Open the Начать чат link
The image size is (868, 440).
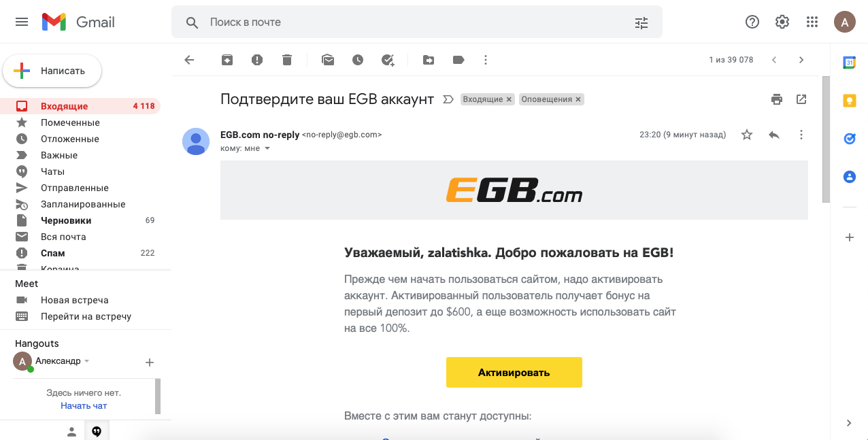click(x=84, y=406)
